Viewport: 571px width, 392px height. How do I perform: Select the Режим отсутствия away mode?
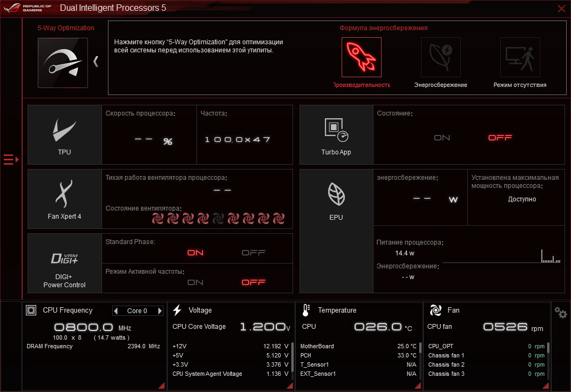click(520, 57)
